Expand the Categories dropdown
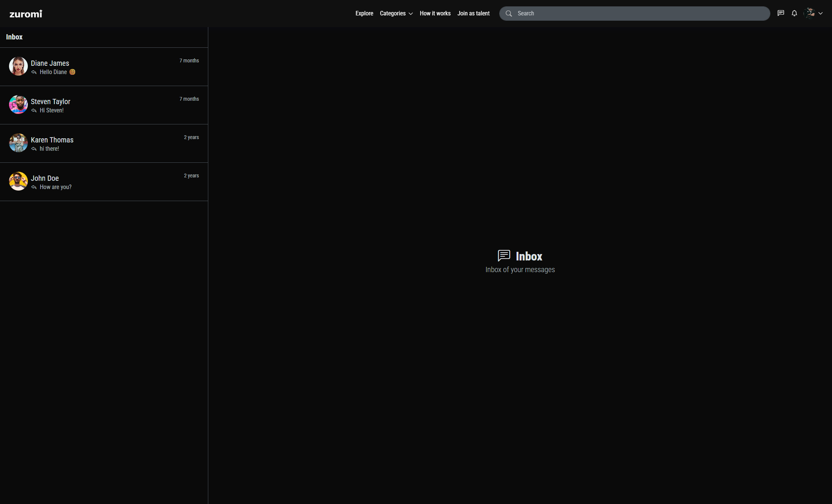Viewport: 832px width, 504px height. pos(396,14)
